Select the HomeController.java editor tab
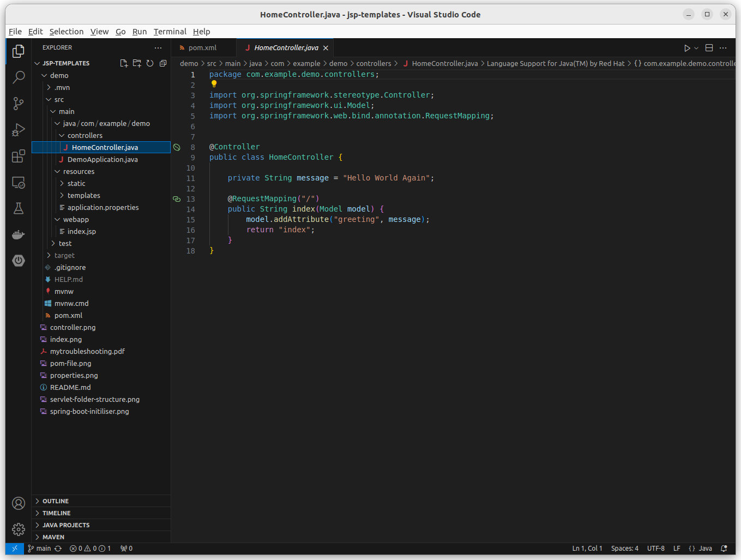The width and height of the screenshot is (741, 560). [286, 48]
